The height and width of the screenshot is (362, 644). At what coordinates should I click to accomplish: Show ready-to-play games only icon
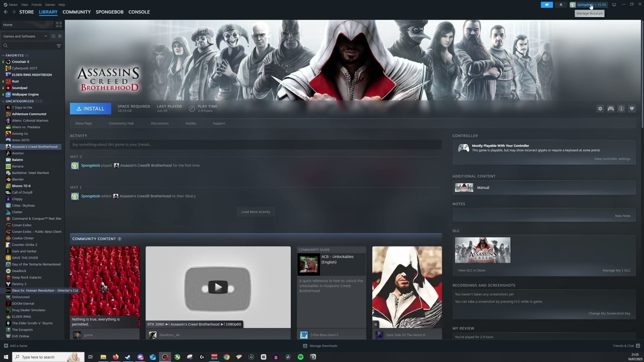[x=60, y=36]
